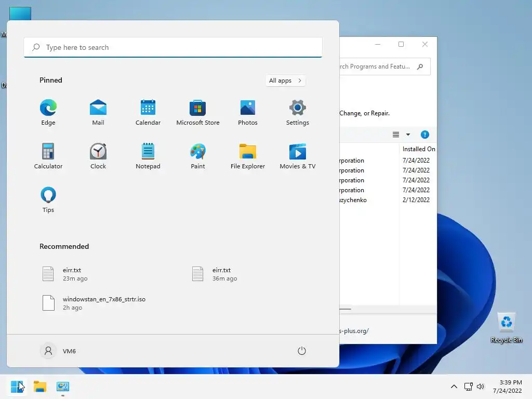
Task: Open the Calendar app
Action: pos(148,113)
